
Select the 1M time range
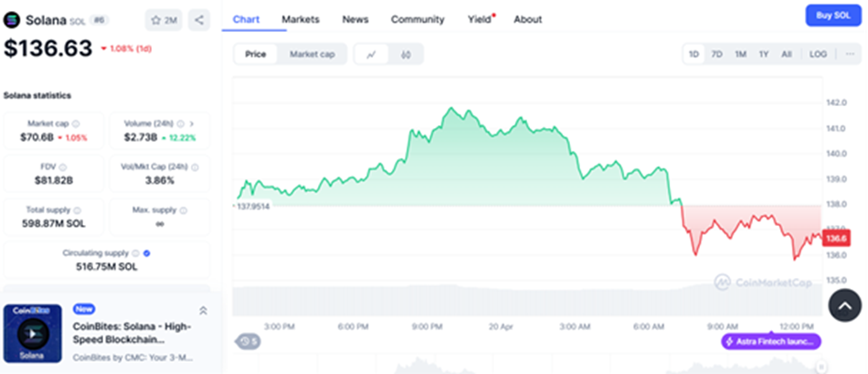pyautogui.click(x=741, y=54)
